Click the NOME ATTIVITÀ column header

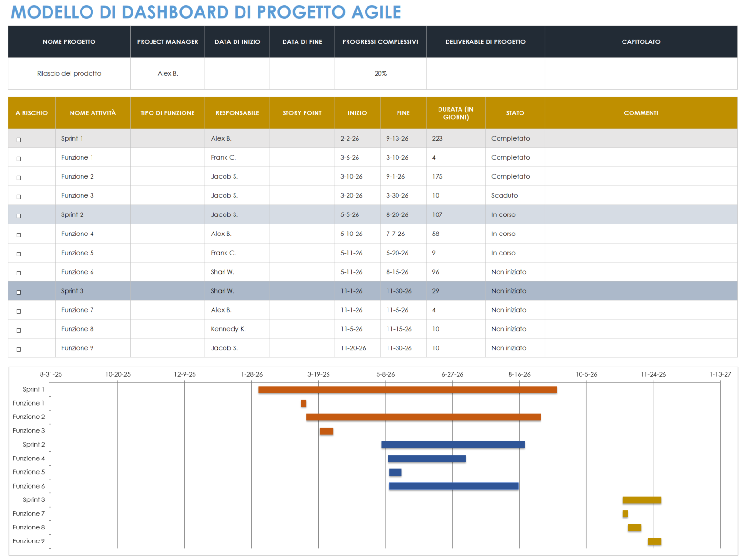coord(93,113)
